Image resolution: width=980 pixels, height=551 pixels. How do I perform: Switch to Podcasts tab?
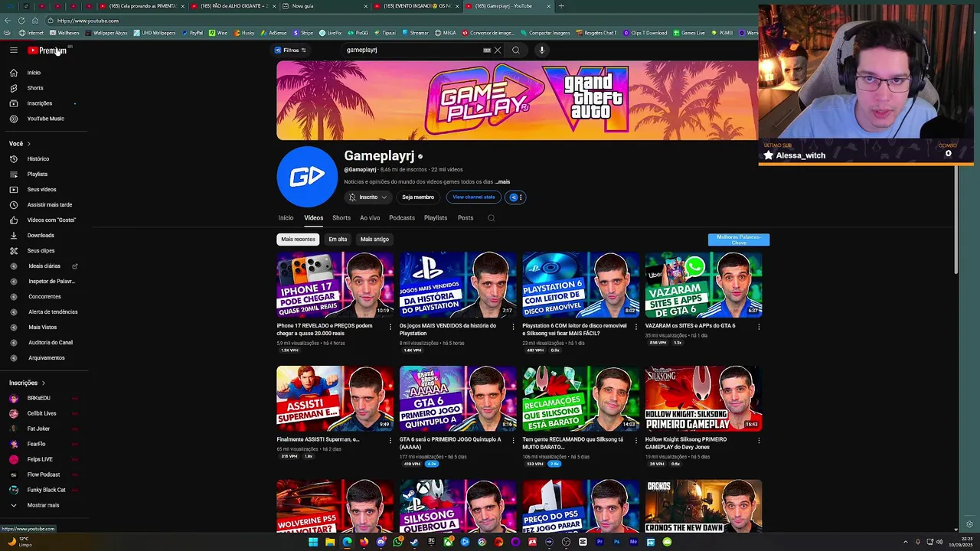[x=402, y=218]
